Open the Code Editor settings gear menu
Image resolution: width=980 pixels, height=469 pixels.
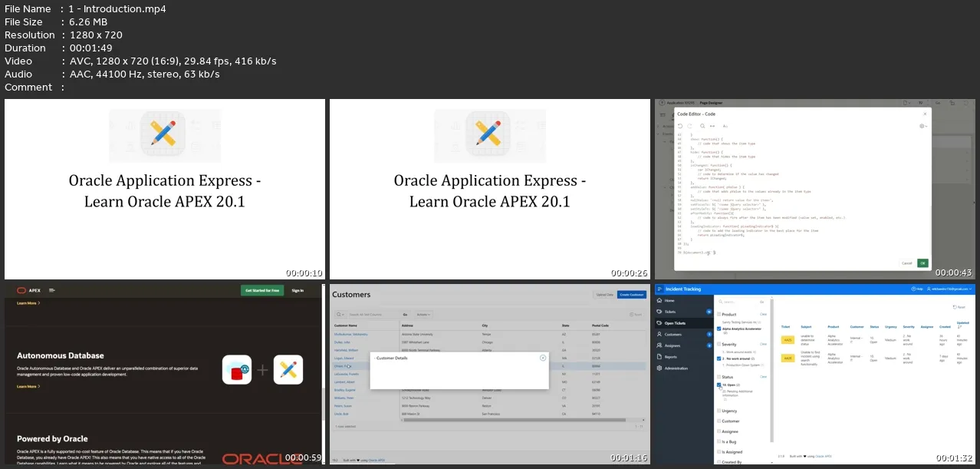click(923, 126)
